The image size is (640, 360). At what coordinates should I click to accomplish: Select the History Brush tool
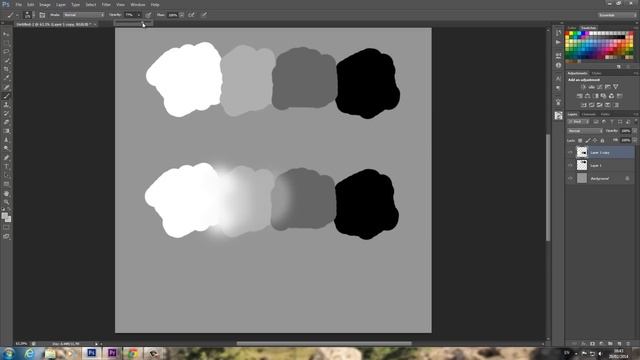6,114
